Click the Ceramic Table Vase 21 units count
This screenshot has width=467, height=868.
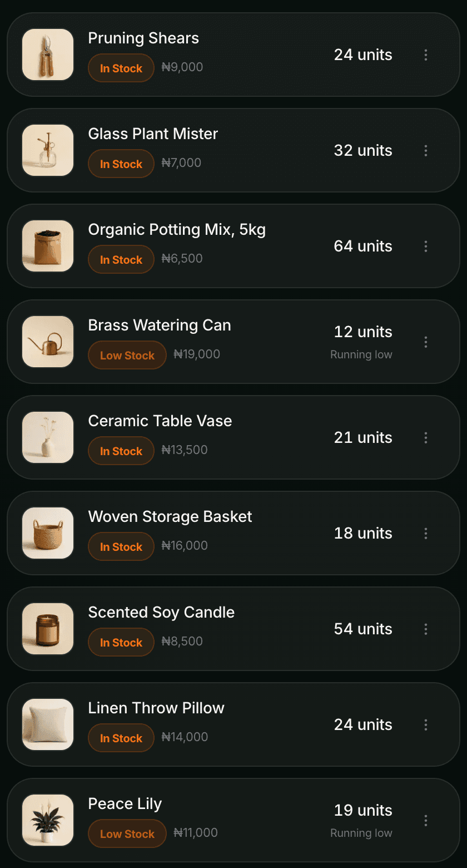[x=363, y=437]
